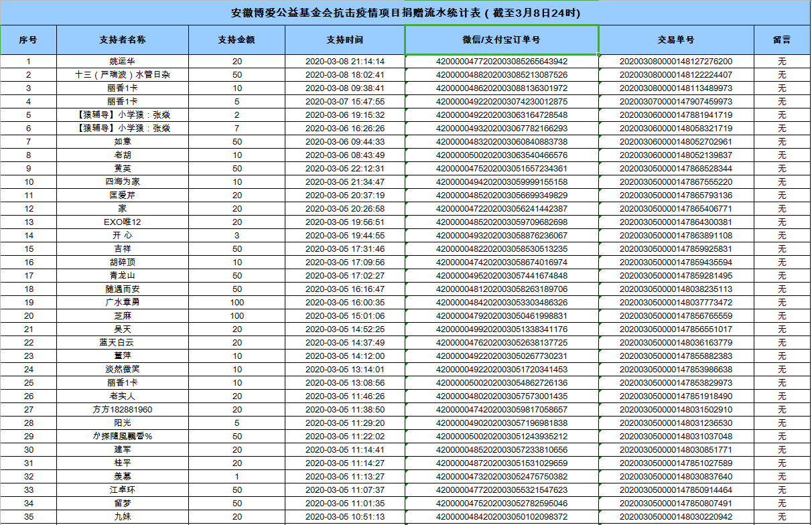Click the cell 建军

123,450
